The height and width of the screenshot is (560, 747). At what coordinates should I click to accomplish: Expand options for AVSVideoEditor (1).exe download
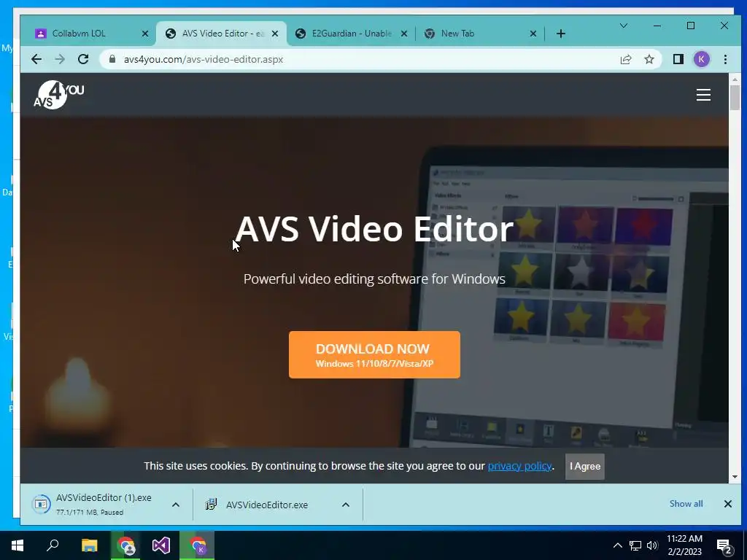click(x=175, y=505)
